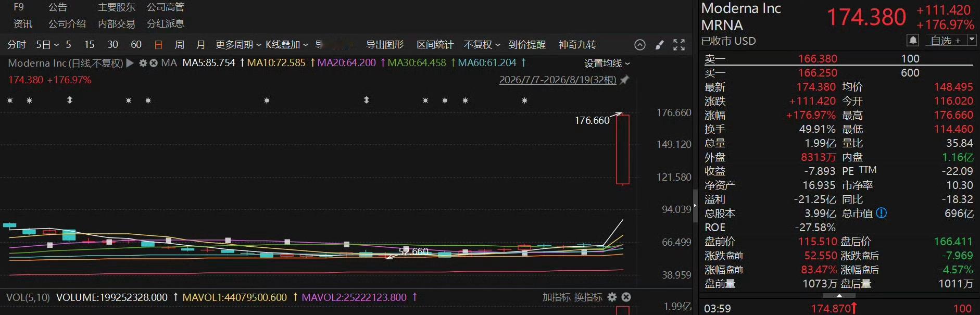Switch to the 资讯 news tab
This screenshot has height=315, width=980.
(x=23, y=24)
